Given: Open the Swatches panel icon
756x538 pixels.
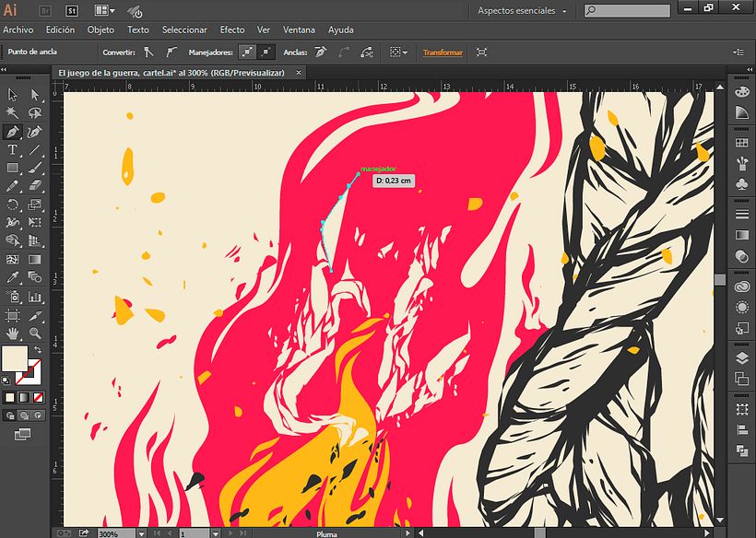Looking at the screenshot, I should click(x=742, y=143).
